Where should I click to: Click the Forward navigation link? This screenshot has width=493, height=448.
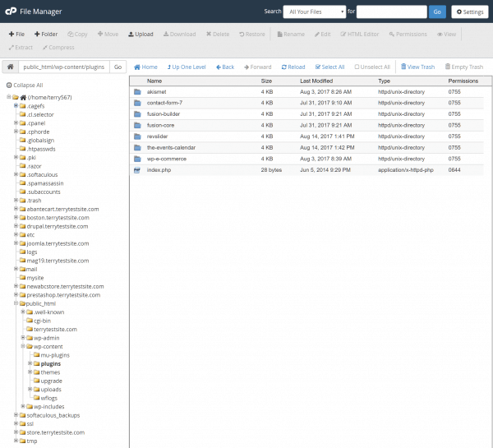click(257, 67)
